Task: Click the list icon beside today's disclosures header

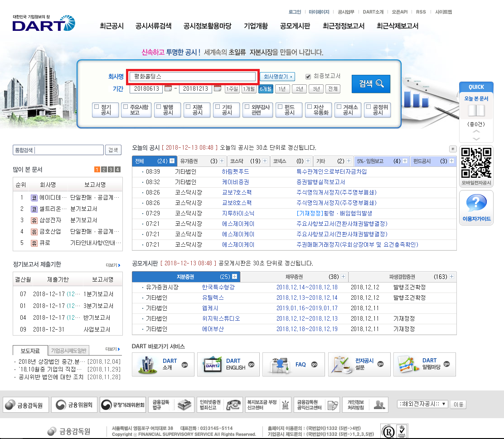Action: click(453, 149)
